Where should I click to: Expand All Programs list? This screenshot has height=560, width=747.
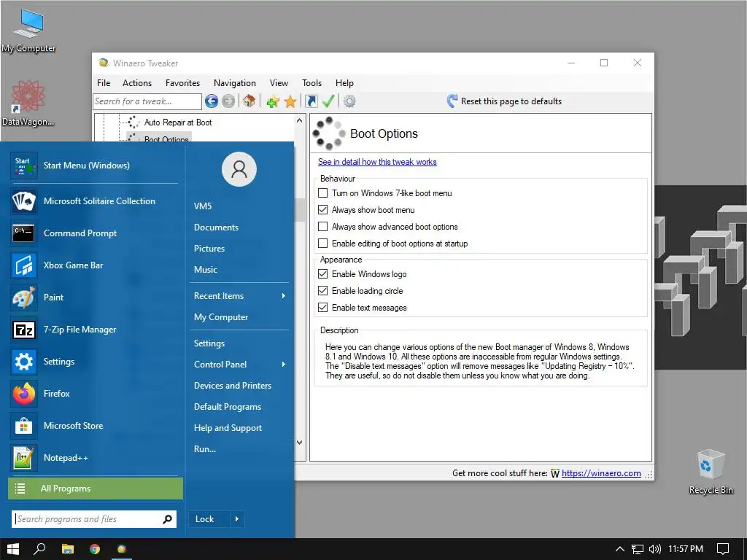click(96, 489)
